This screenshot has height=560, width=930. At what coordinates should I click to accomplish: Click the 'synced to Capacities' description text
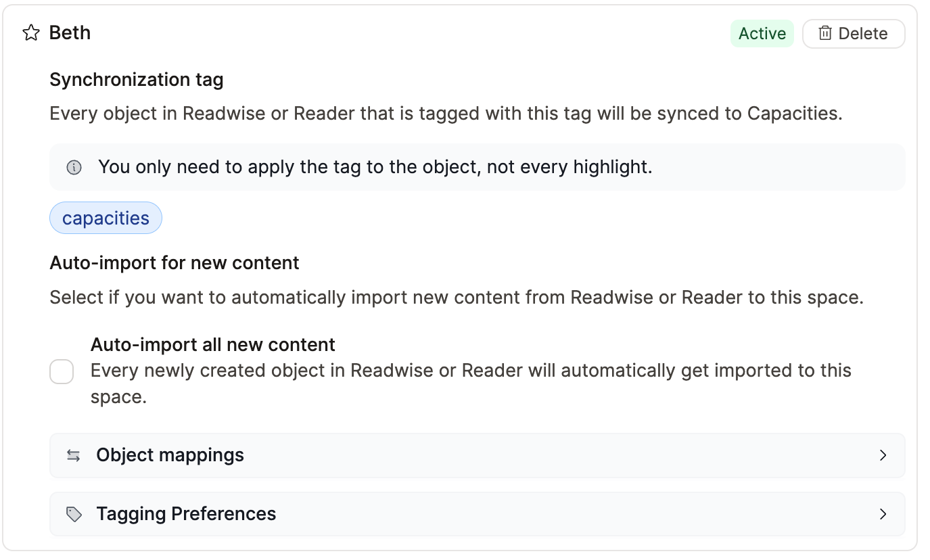pyautogui.click(x=446, y=113)
